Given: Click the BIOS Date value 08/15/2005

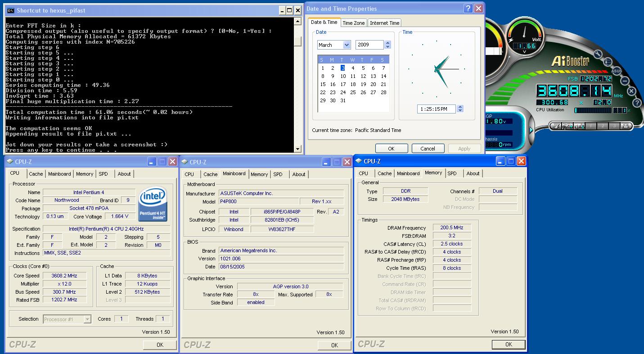Looking at the screenshot, I should [x=281, y=267].
